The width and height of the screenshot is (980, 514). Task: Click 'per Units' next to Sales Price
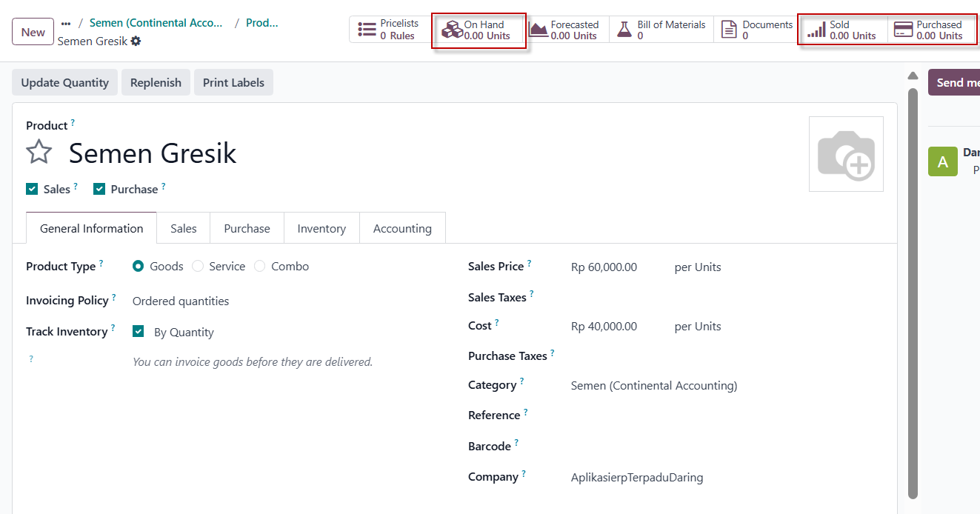pos(698,267)
